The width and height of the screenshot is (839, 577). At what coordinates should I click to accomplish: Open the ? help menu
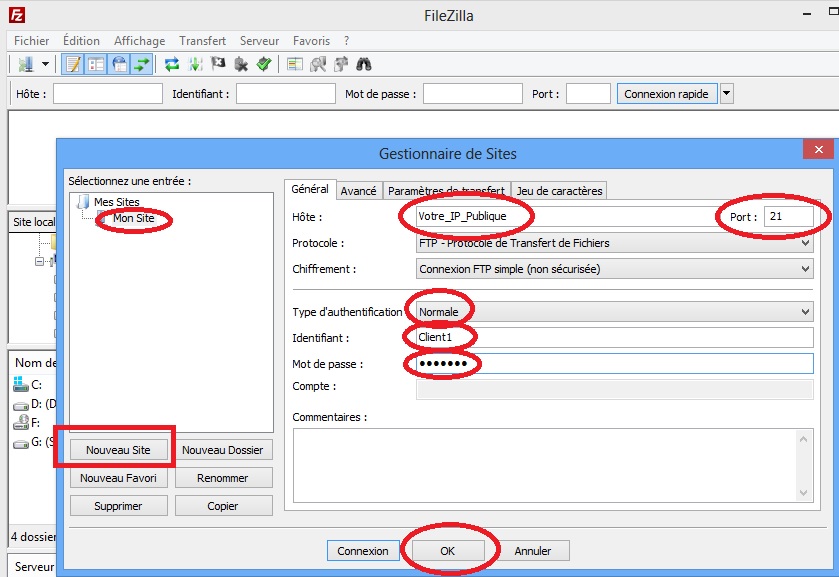(x=347, y=41)
